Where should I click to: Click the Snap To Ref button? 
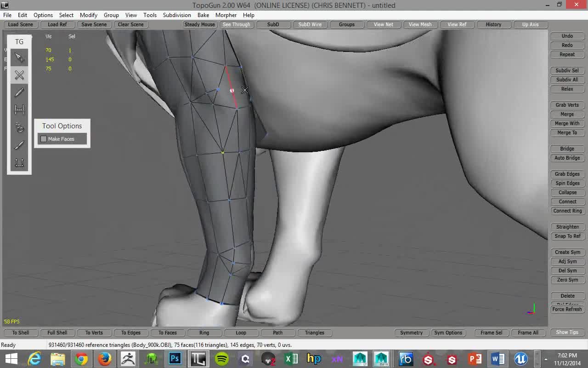tap(567, 236)
